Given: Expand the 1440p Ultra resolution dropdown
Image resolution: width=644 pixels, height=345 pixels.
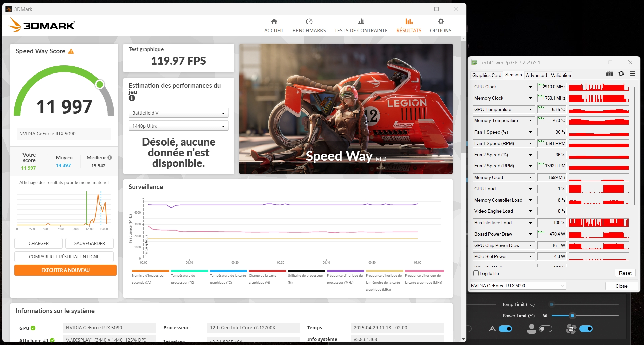Looking at the screenshot, I should 178,126.
